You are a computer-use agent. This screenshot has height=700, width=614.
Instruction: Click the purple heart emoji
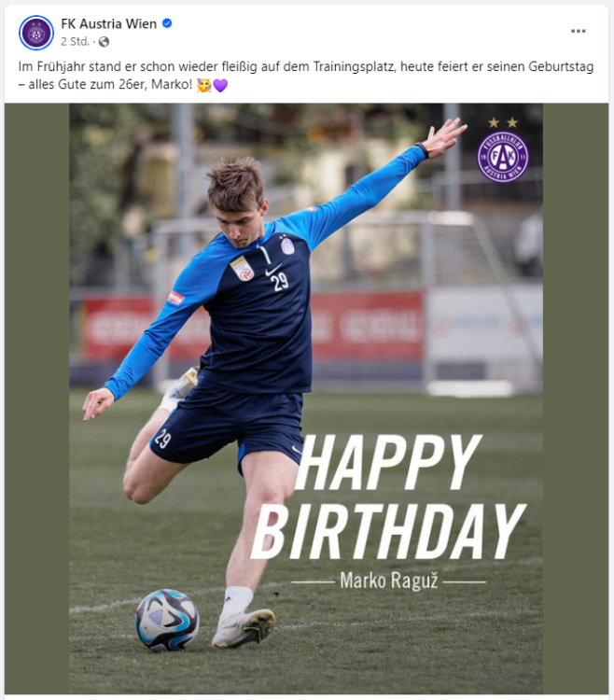220,85
